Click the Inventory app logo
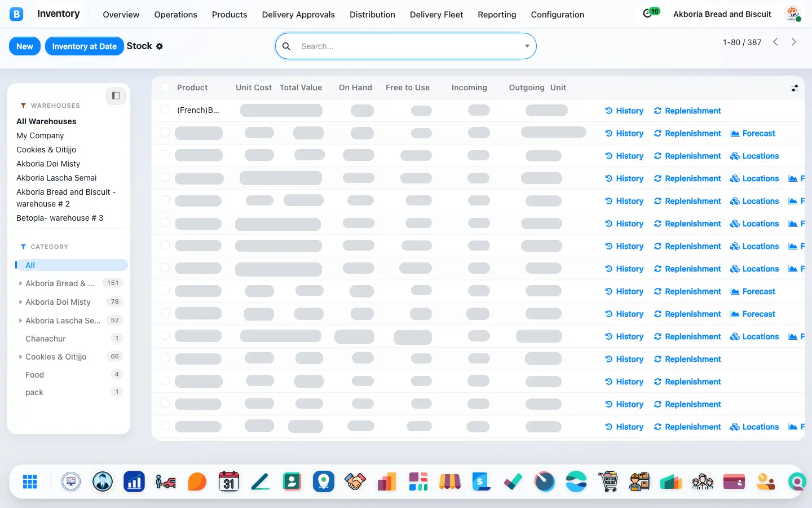Screen dimensions: 812x508 17,14
